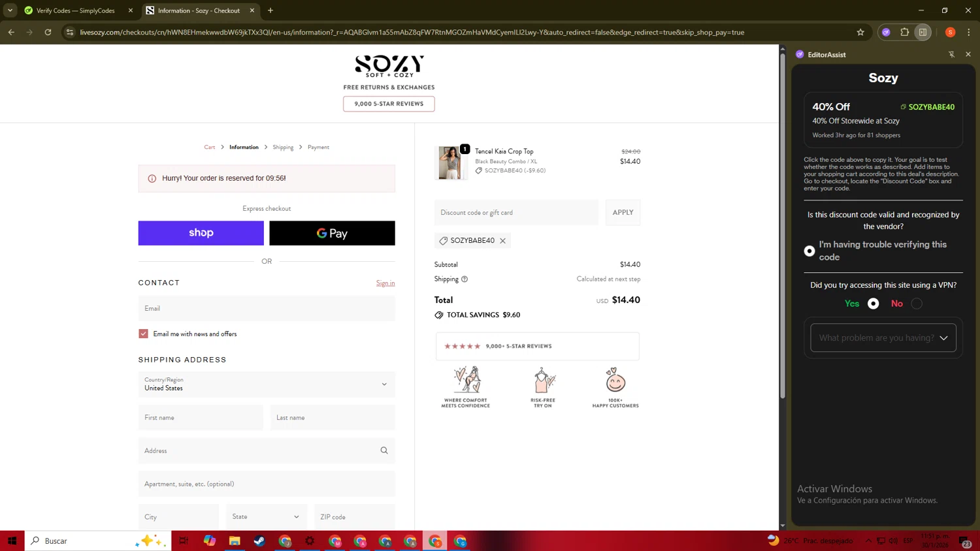Copy the SOZYBABE40 code in EditorAssist
980x551 pixels.
coord(927,106)
